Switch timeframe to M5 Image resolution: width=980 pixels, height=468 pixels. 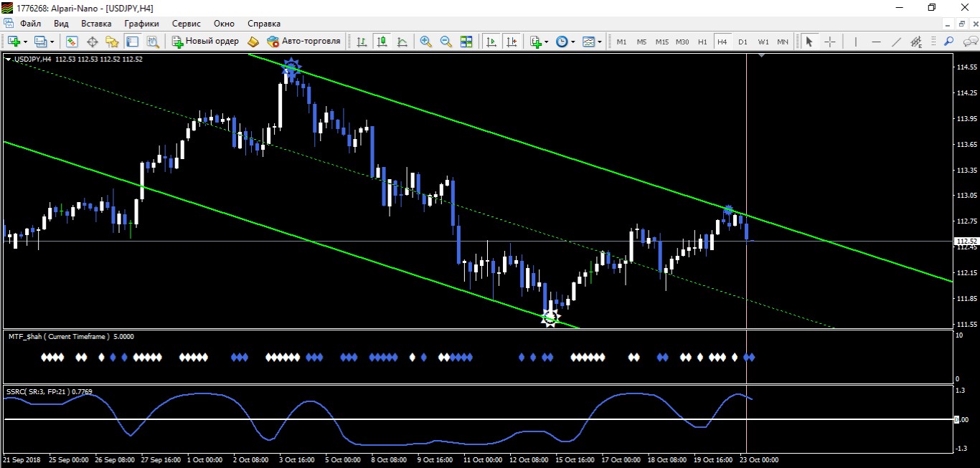pyautogui.click(x=641, y=42)
